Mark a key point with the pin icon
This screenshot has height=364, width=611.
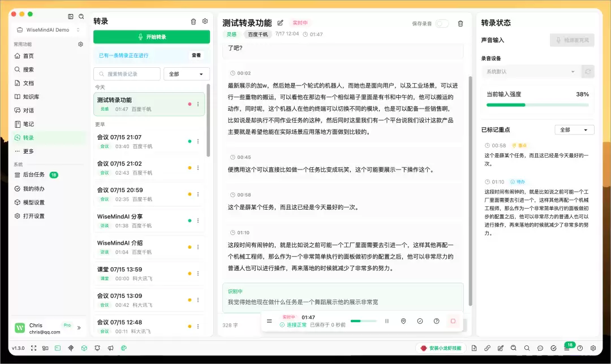[403, 321]
